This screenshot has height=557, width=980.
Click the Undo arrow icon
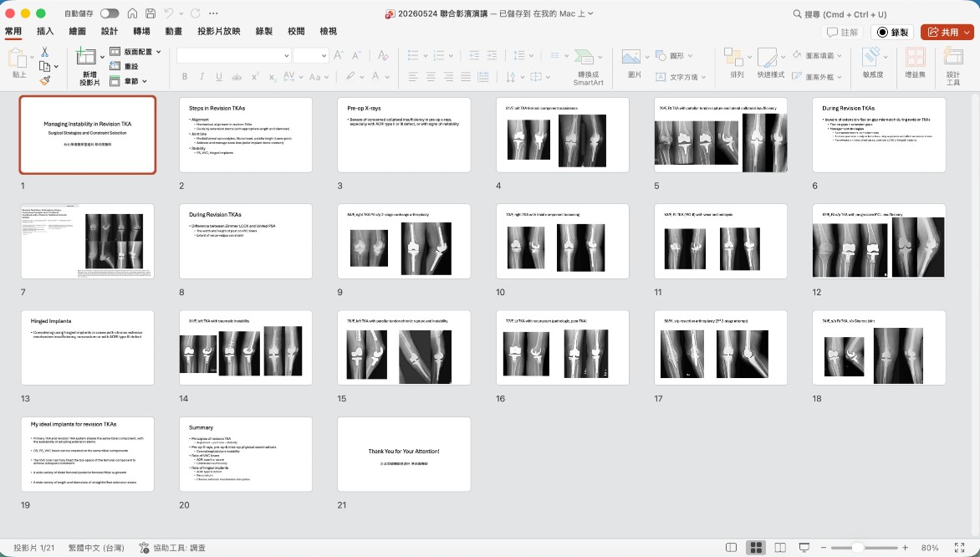tap(169, 13)
